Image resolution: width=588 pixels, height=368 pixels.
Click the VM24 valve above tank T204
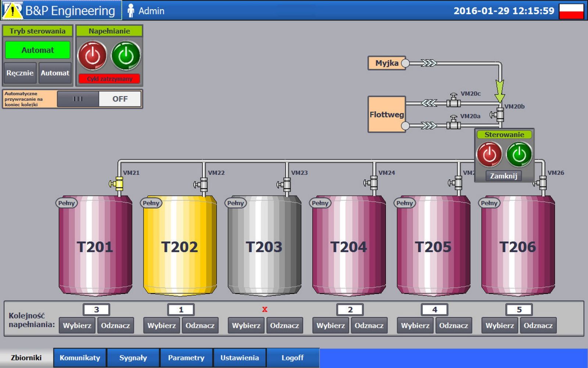[372, 183]
